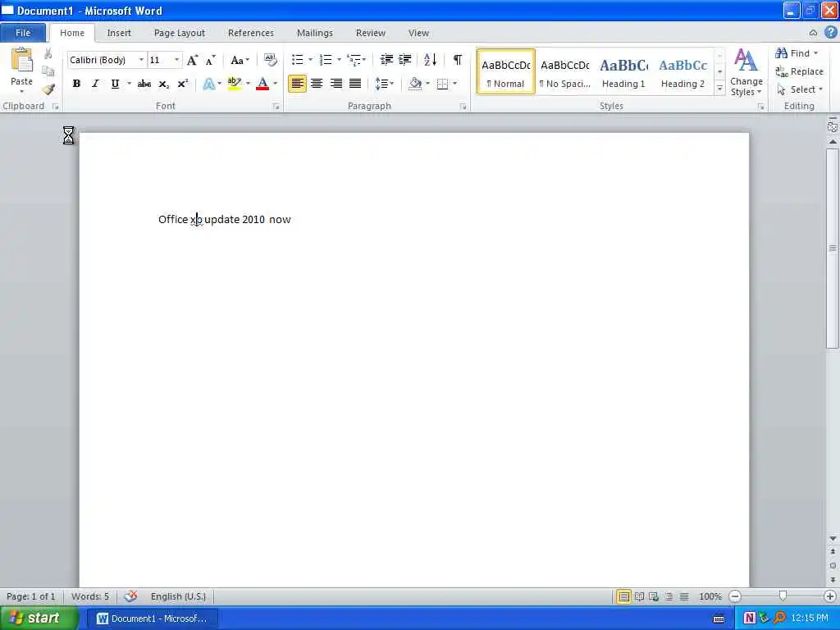Click the zoom slider handle
The height and width of the screenshot is (630, 840).
pos(783,596)
